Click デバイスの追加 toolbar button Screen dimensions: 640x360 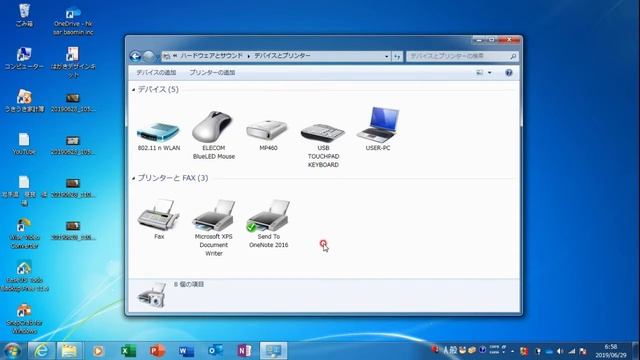[x=156, y=73]
